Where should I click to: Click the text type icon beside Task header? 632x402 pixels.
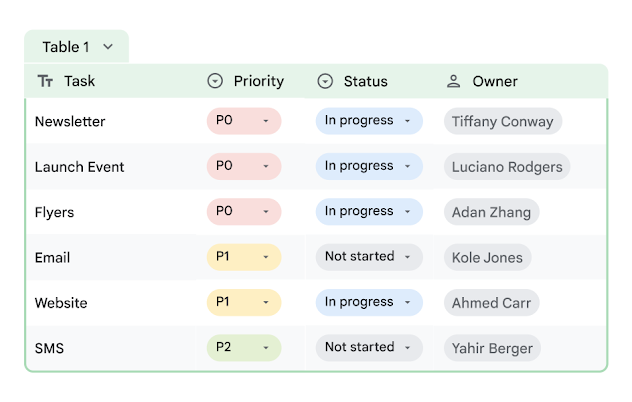[x=45, y=81]
